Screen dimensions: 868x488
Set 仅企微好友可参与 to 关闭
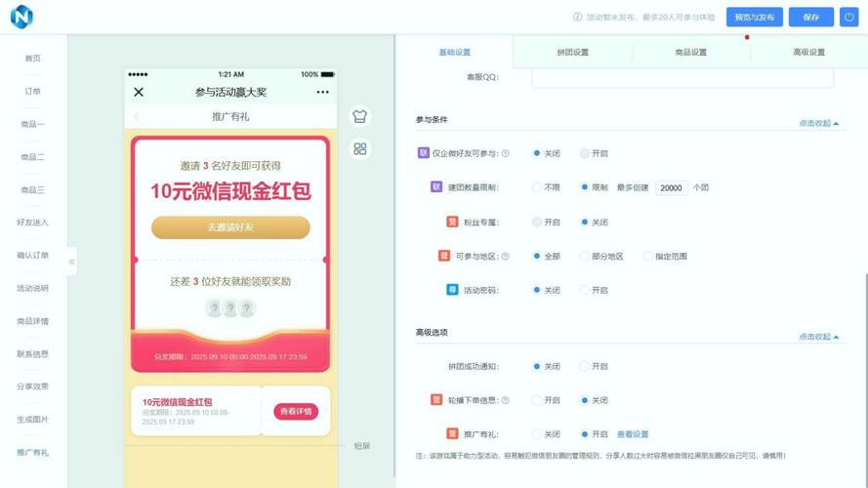pos(536,153)
